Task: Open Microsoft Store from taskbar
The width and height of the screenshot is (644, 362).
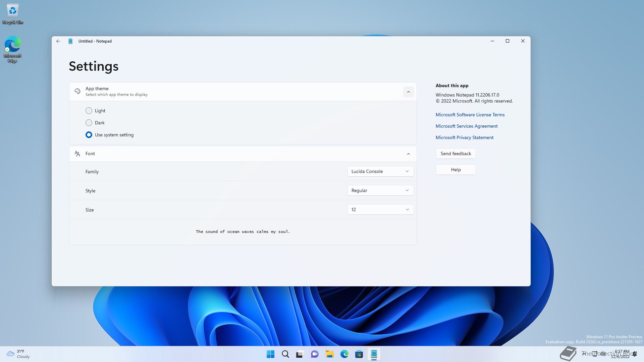Action: [359, 354]
